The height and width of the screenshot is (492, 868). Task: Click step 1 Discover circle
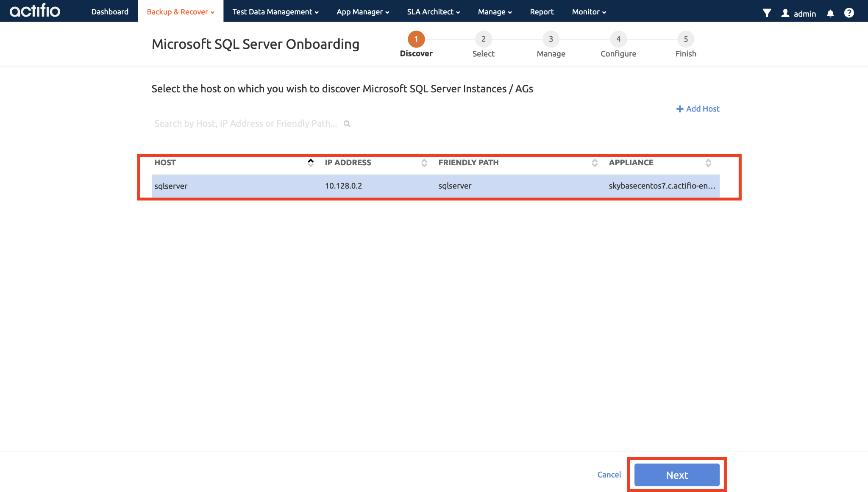[416, 39]
